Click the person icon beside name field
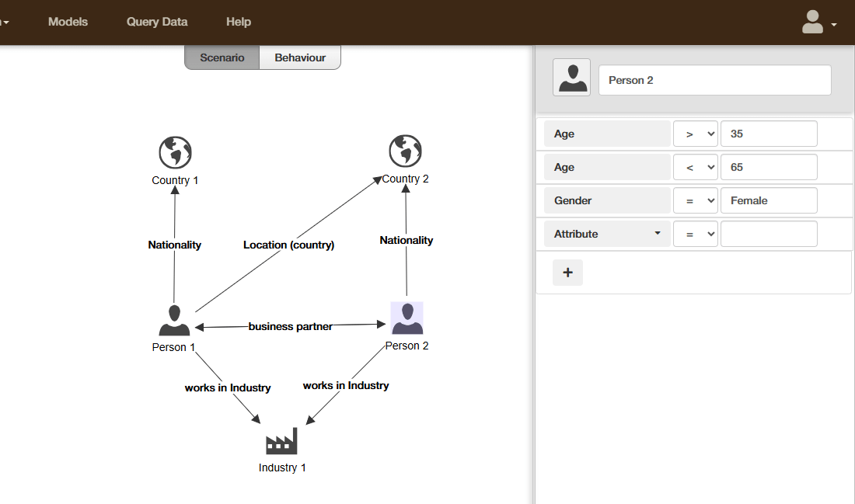855x504 pixels. pyautogui.click(x=571, y=78)
